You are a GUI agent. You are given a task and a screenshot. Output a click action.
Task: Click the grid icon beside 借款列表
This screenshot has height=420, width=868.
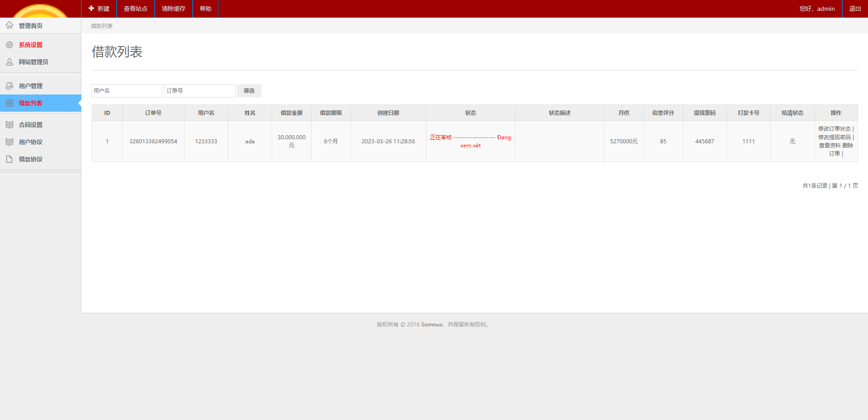coord(9,103)
